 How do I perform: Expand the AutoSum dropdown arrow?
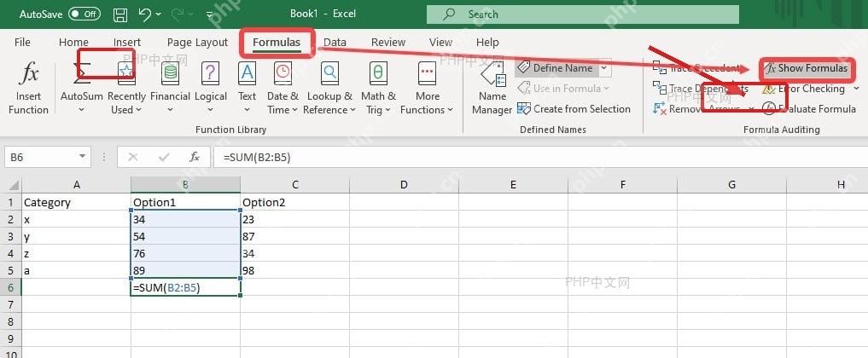[x=81, y=110]
